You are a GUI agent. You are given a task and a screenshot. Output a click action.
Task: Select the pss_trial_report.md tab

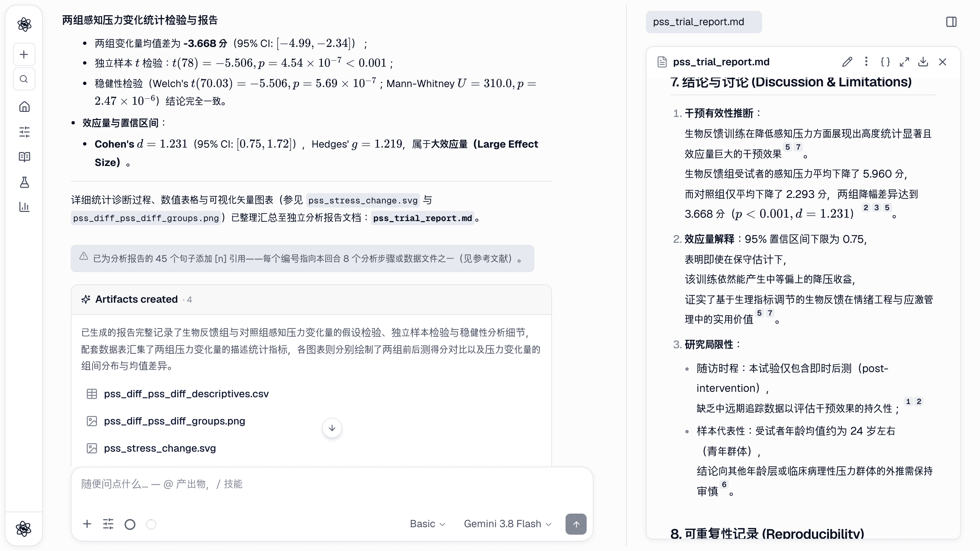pyautogui.click(x=703, y=22)
